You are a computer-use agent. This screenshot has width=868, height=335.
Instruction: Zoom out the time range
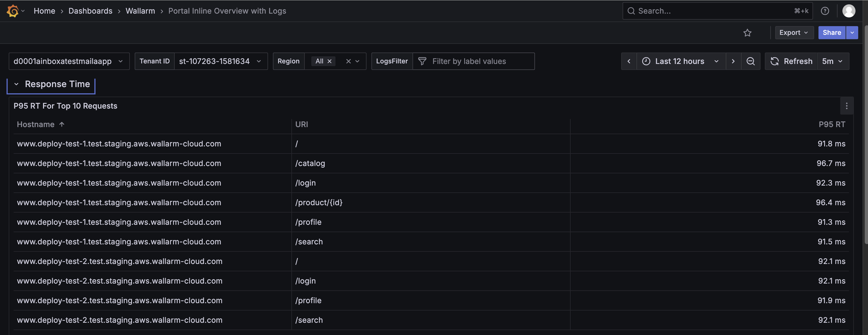click(x=750, y=61)
